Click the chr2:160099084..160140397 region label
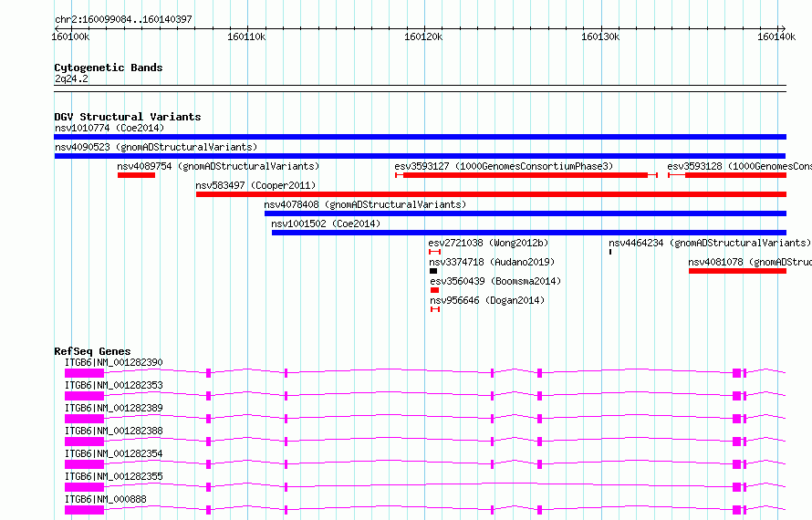Screen dimensions: 812x520 pyautogui.click(x=123, y=19)
